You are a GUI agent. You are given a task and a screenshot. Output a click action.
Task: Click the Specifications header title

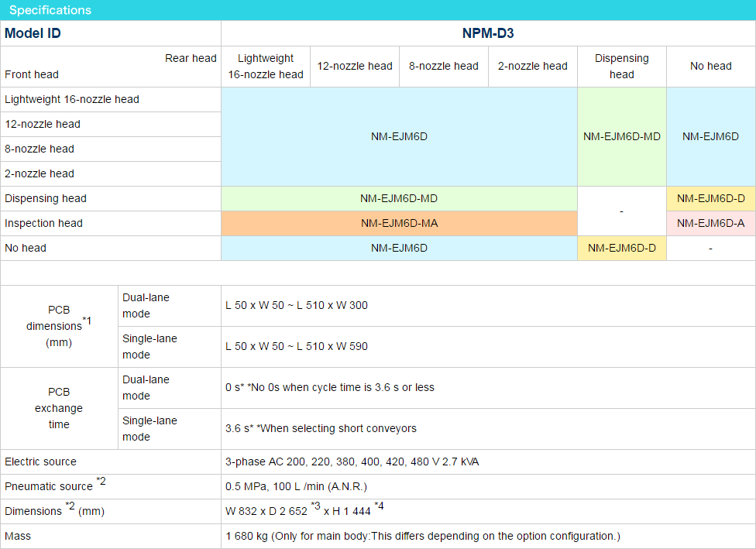pyautogui.click(x=50, y=10)
